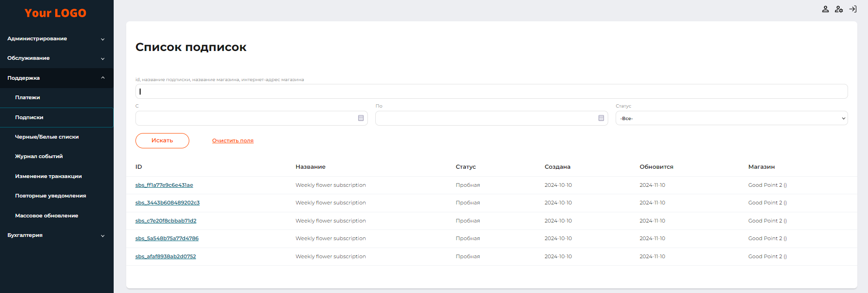Expand the Обслуживание menu section
868x293 pixels.
[57, 58]
